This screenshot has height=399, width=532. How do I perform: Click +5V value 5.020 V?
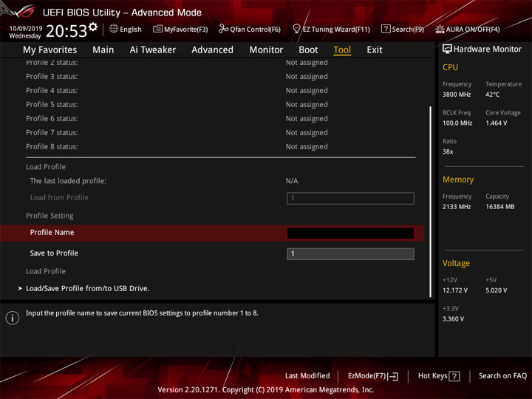pyautogui.click(x=496, y=290)
